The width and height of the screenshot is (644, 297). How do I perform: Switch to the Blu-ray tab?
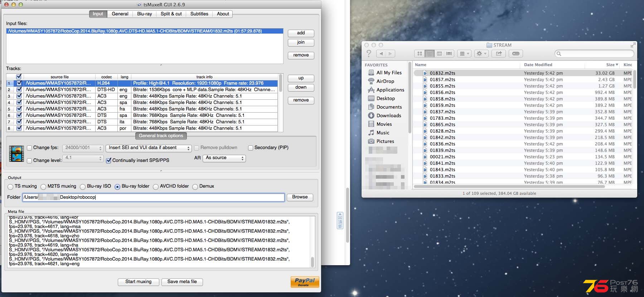(x=145, y=14)
